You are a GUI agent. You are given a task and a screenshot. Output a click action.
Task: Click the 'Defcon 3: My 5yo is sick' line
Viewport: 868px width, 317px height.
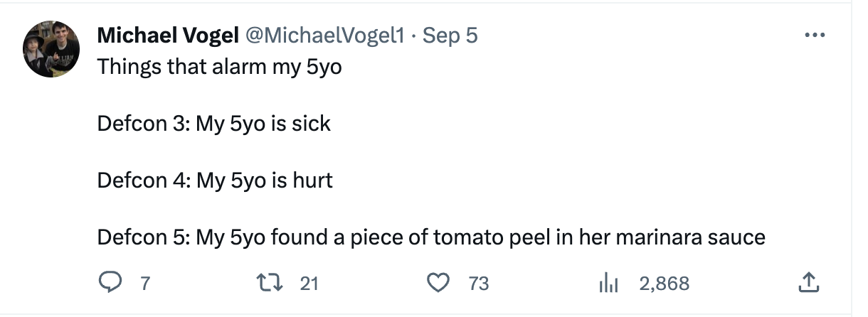(214, 123)
